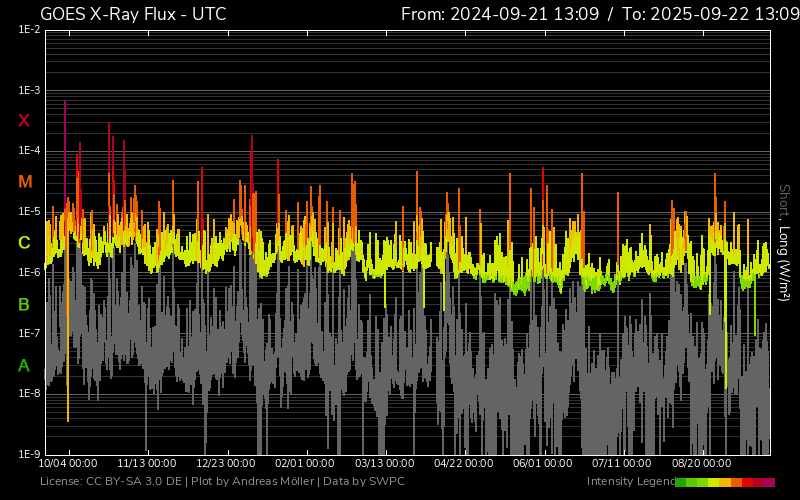800x500 pixels.
Task: Click the 1E-2 y-axis tick label
Action: tap(29, 30)
